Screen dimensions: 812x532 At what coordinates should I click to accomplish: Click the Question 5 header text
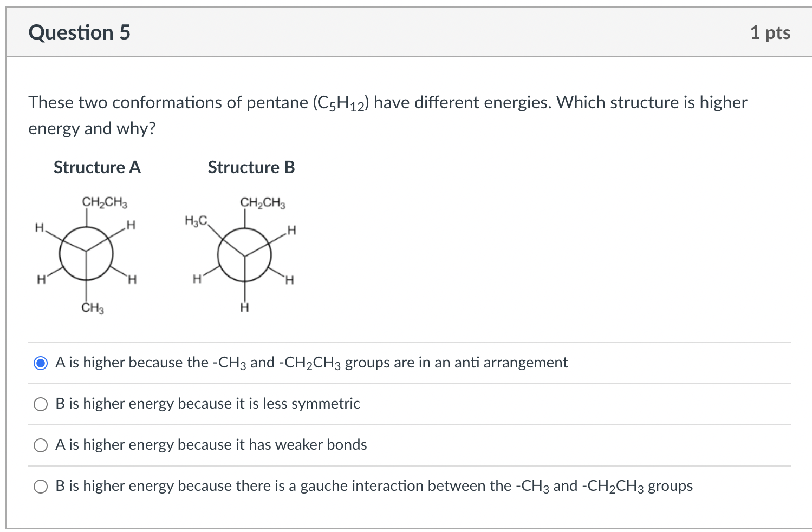pos(79,32)
